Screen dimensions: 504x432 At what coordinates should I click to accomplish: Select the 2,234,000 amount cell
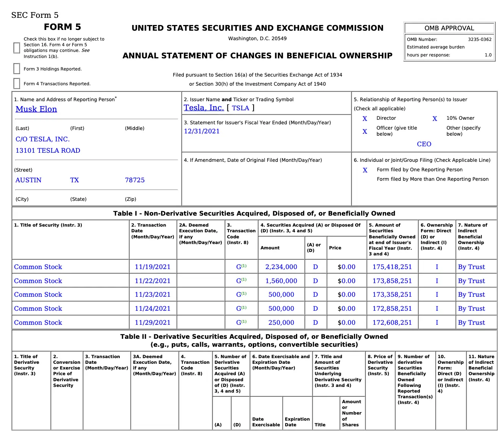(x=281, y=267)
